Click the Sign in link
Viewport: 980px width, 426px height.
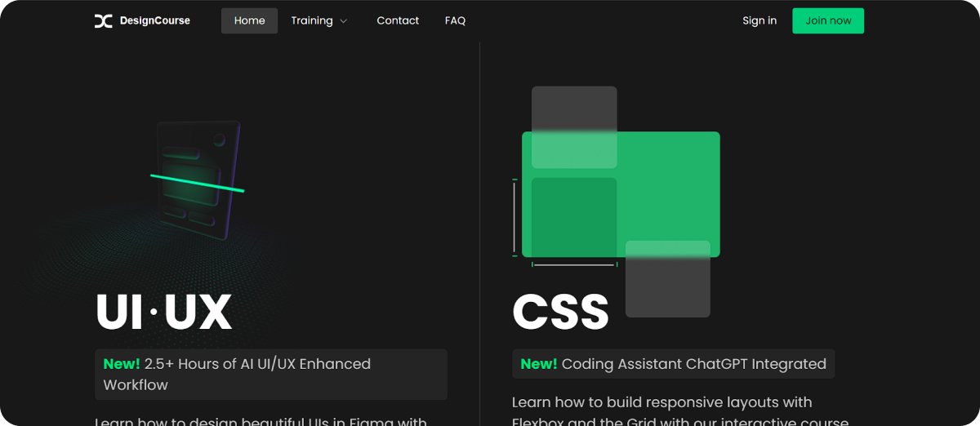(x=759, y=21)
